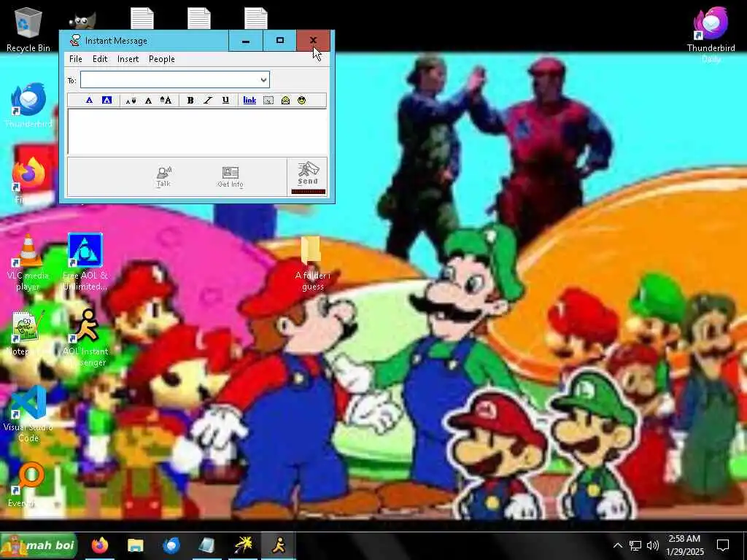
Task: Open the People menu in Instant Message
Action: (x=161, y=59)
